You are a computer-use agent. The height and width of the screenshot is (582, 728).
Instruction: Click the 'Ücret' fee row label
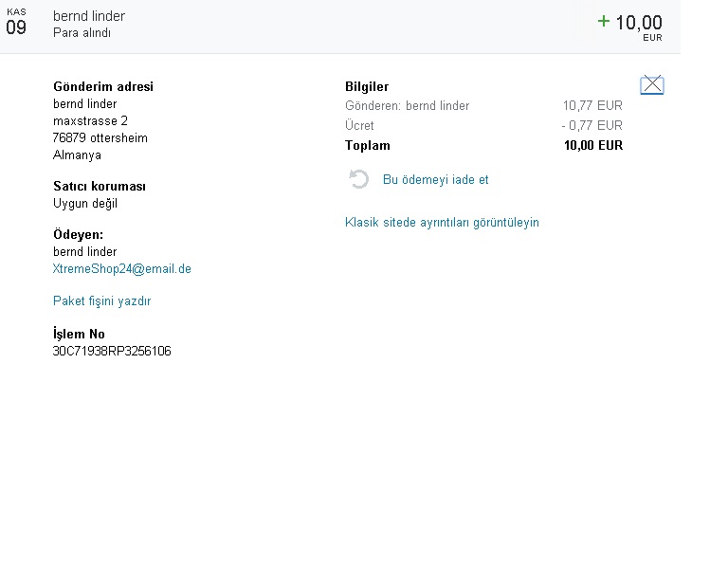click(x=359, y=125)
